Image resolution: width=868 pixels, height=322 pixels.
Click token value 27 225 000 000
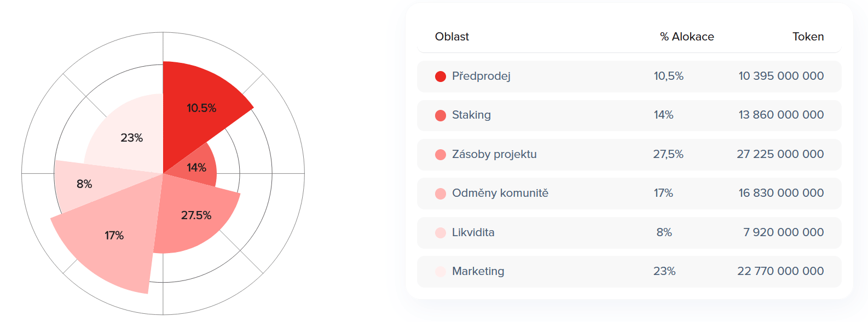pos(780,154)
